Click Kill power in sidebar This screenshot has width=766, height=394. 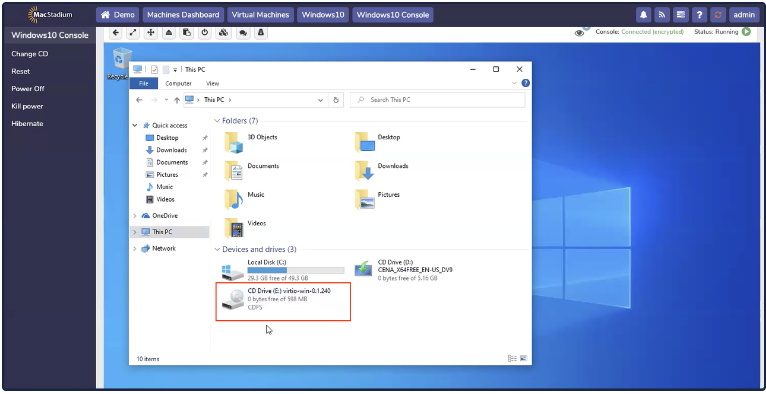tap(27, 106)
